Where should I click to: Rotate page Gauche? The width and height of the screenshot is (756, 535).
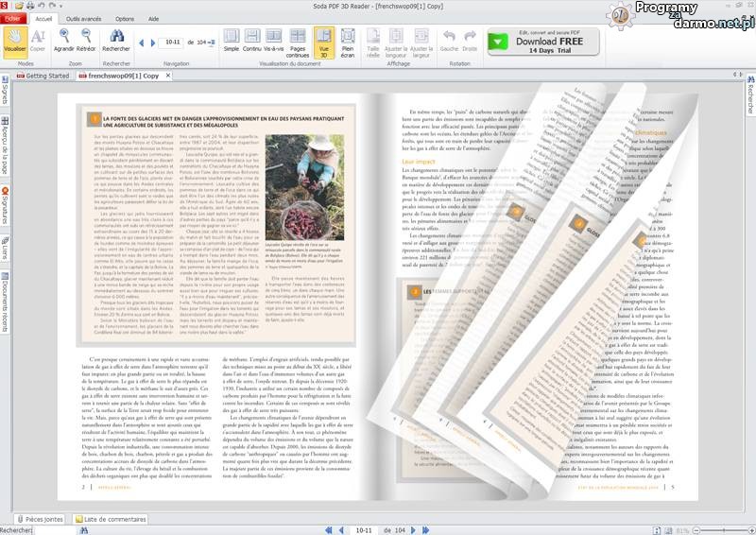pyautogui.click(x=449, y=41)
